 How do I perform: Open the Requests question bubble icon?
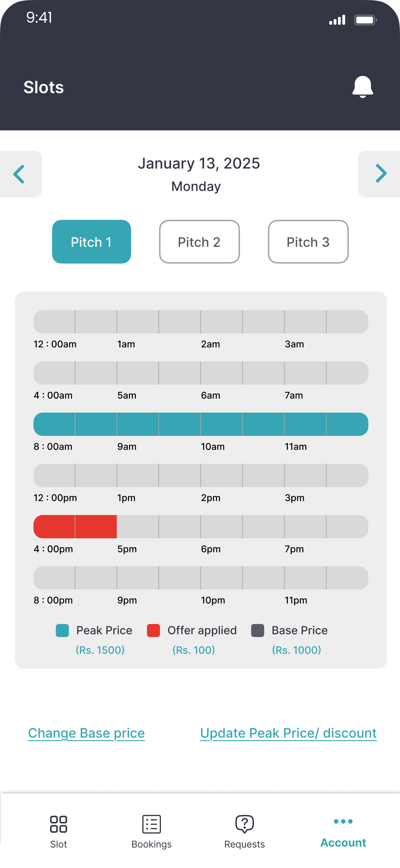(x=244, y=824)
